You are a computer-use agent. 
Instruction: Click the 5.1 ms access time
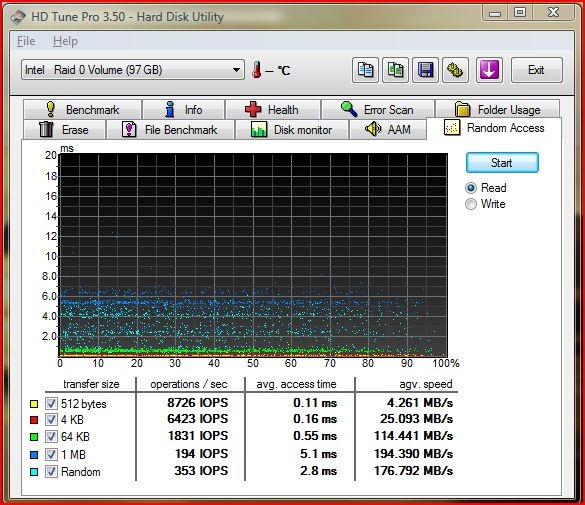point(319,454)
